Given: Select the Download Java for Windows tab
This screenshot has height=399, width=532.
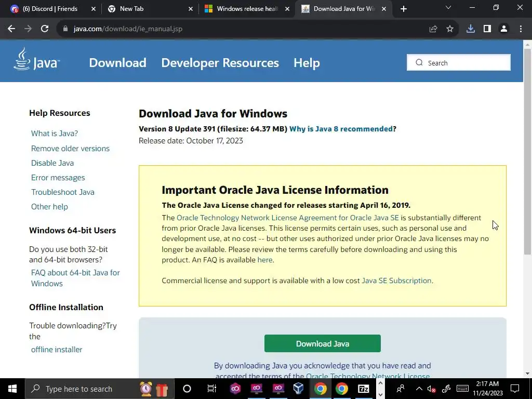Looking at the screenshot, I should [344, 9].
